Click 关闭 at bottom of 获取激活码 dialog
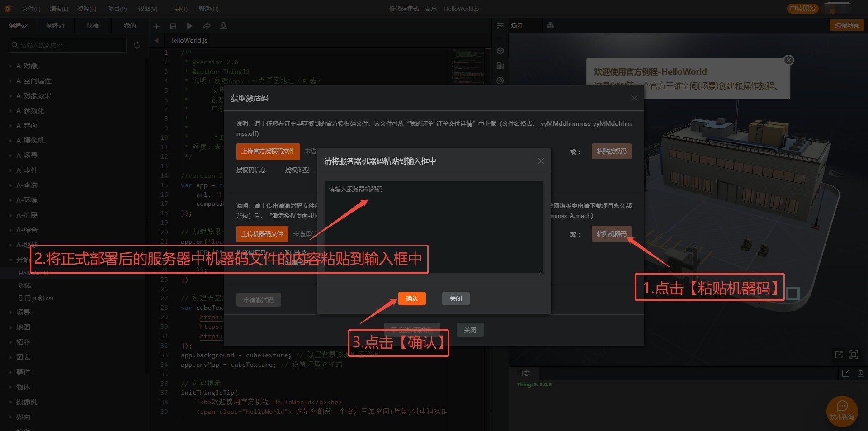 (x=470, y=330)
